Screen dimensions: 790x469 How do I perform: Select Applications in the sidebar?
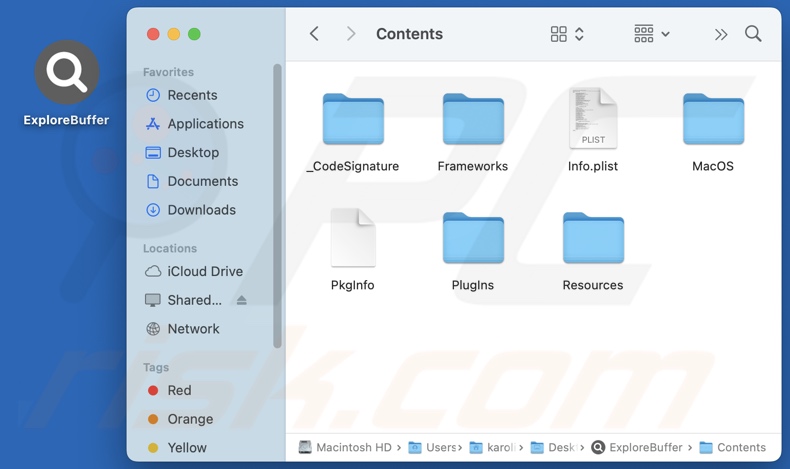click(x=205, y=124)
